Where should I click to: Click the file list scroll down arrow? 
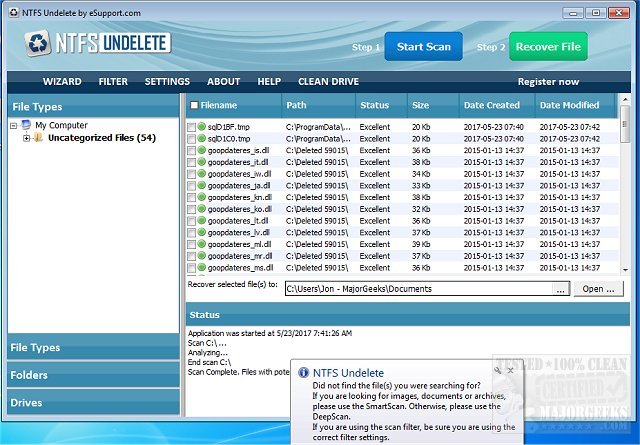tap(625, 270)
